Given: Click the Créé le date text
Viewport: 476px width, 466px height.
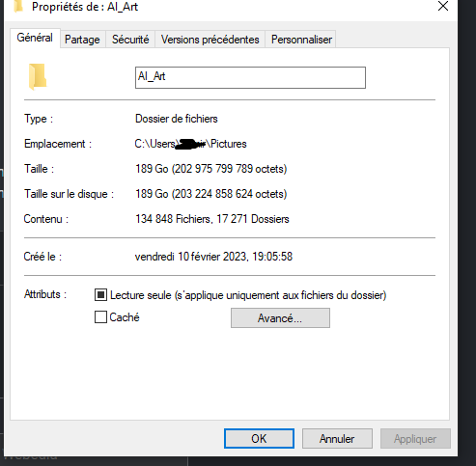Looking at the screenshot, I should pos(213,257).
